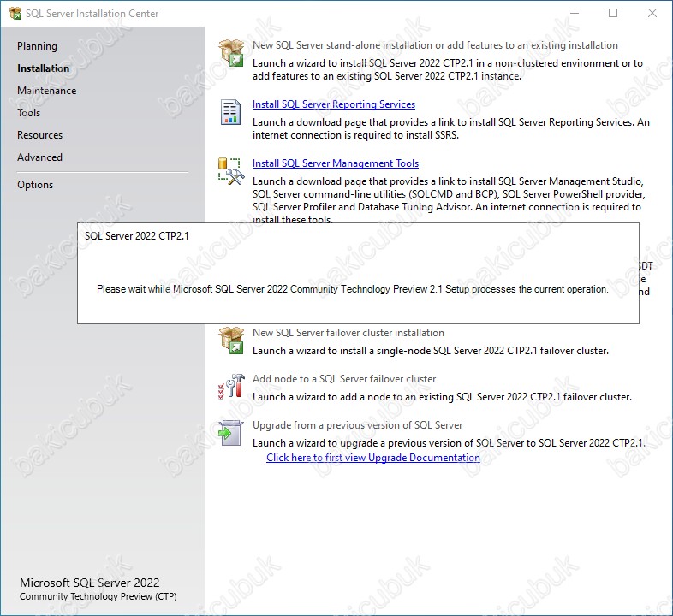This screenshot has width=673, height=616.
Task: Click 'internet connection is required to install SSRS' text
Action: coord(356,135)
